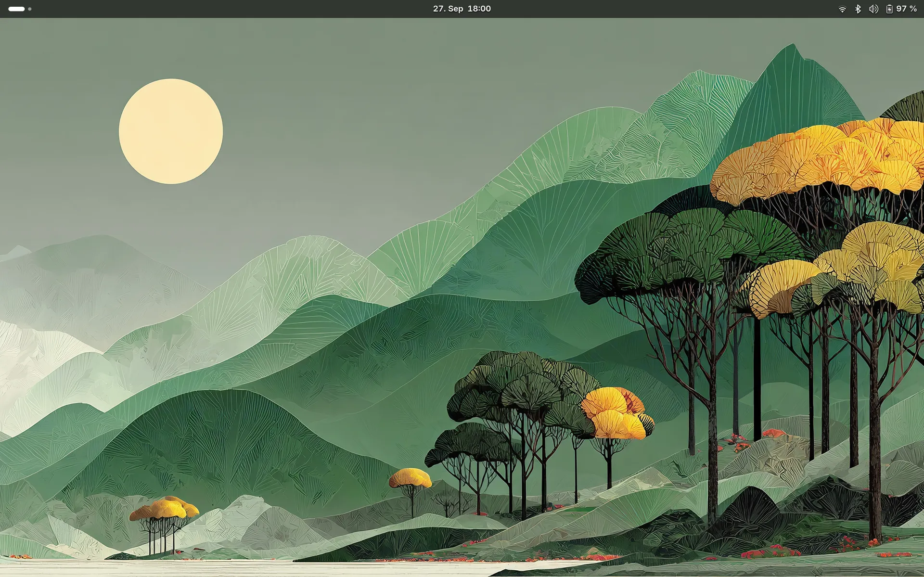Click the 97 % battery percentage
Screen dimensions: 924x577
[907, 9]
